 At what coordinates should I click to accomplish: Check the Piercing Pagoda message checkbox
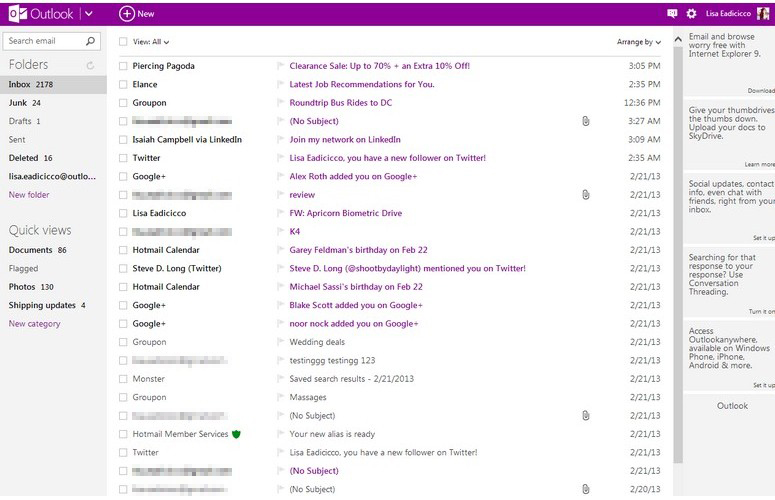(123, 66)
